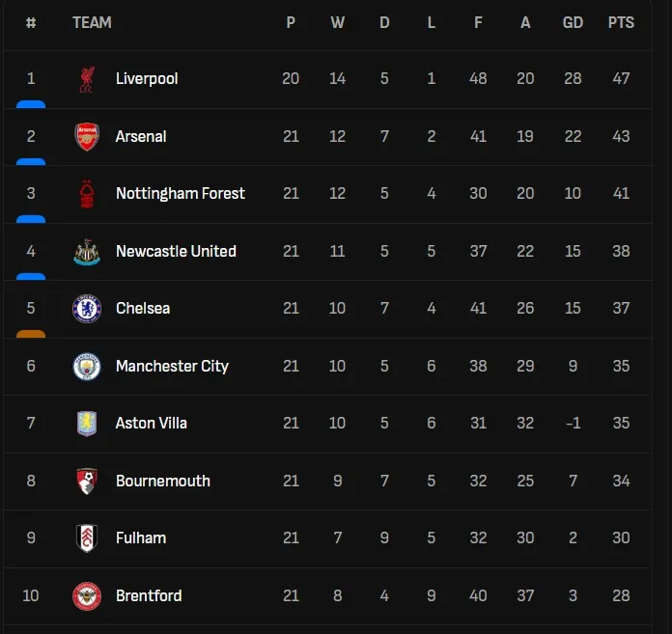
Task: Click the Aston Villa crest icon
Action: click(87, 424)
